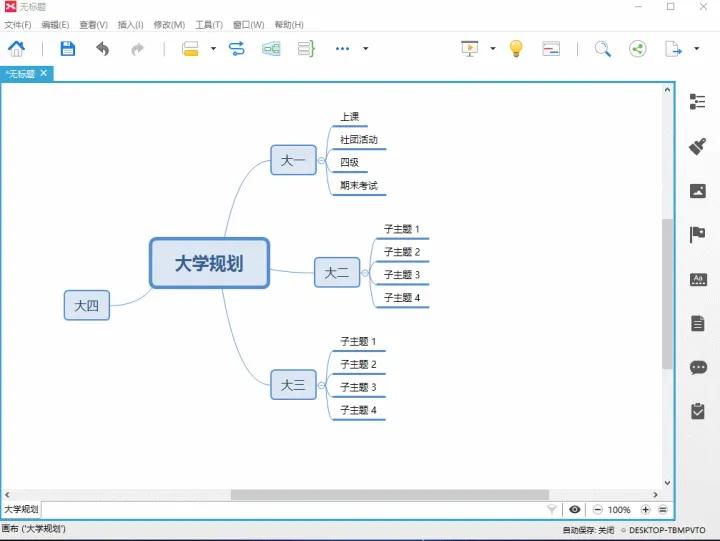Select the 大三 topic node
Image resolution: width=720 pixels, height=541 pixels.
[293, 384]
